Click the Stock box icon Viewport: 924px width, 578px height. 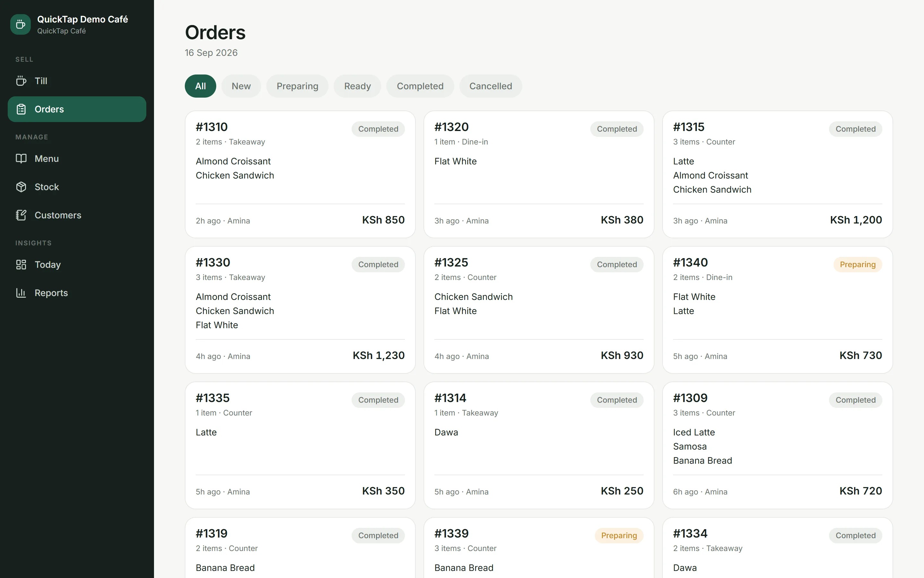(x=21, y=187)
